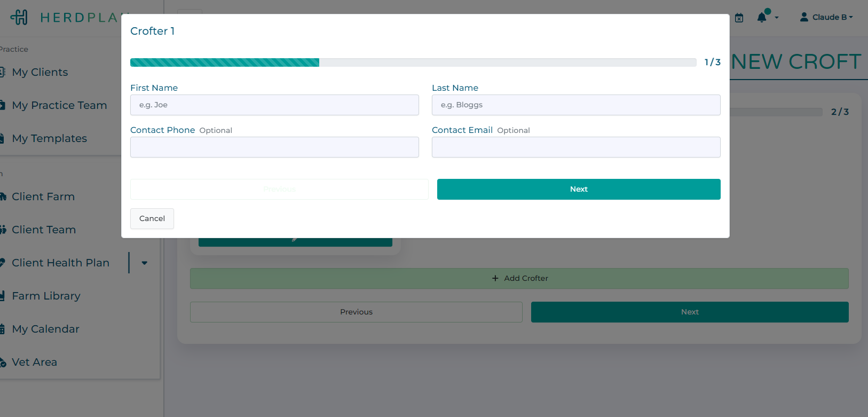The height and width of the screenshot is (417, 868).
Task: Select the Contact Phone text box
Action: pyautogui.click(x=274, y=147)
